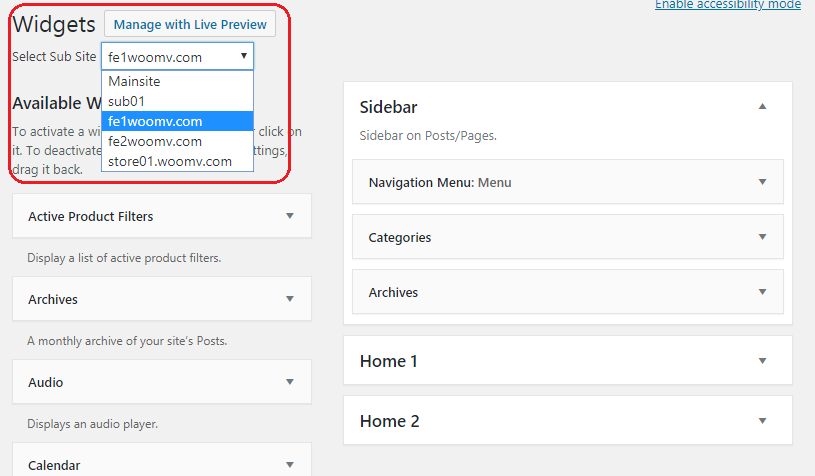
Task: Expand Navigation Menu widget settings arrow
Action: click(x=762, y=182)
